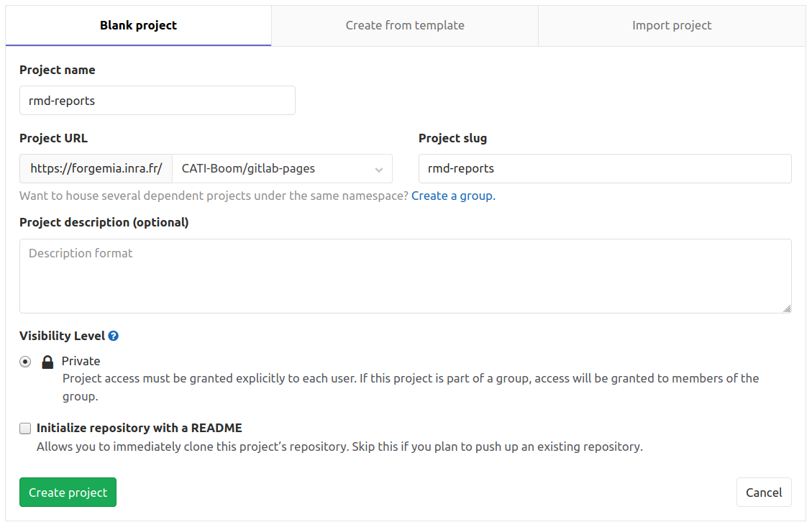Viewport: 812px width, 522px height.
Task: Click the lock icon beside Private
Action: click(47, 362)
